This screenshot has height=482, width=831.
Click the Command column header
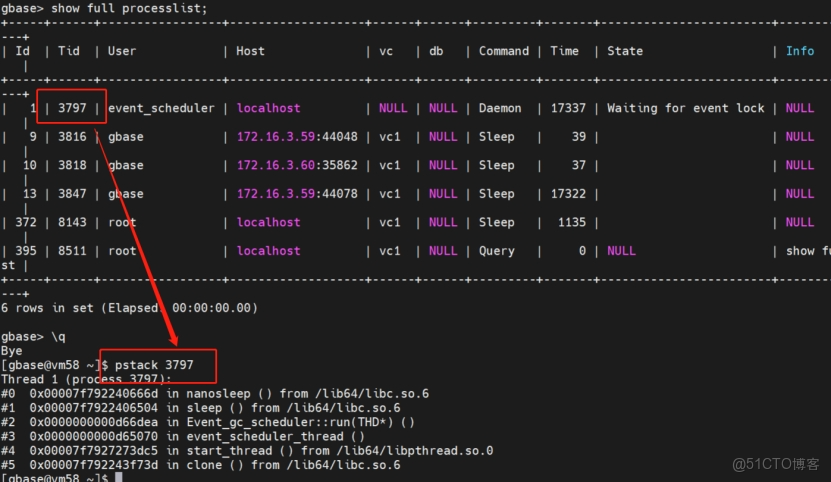coord(503,51)
